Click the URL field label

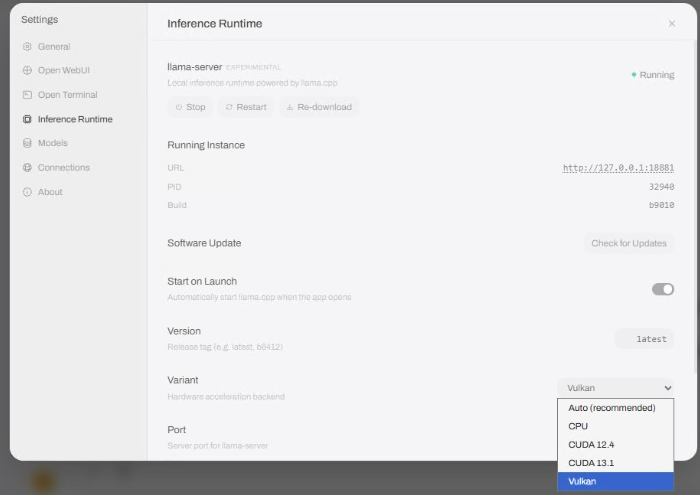pos(175,168)
